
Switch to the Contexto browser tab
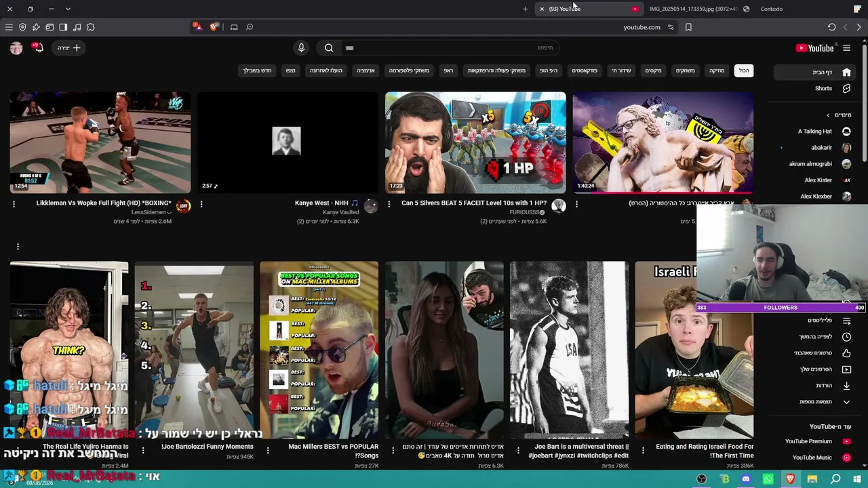pyautogui.click(x=772, y=9)
